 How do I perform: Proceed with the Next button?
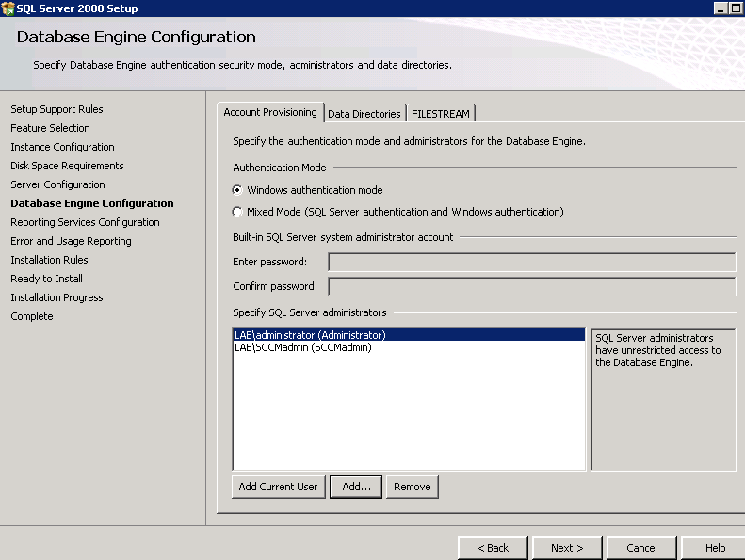[x=567, y=548]
